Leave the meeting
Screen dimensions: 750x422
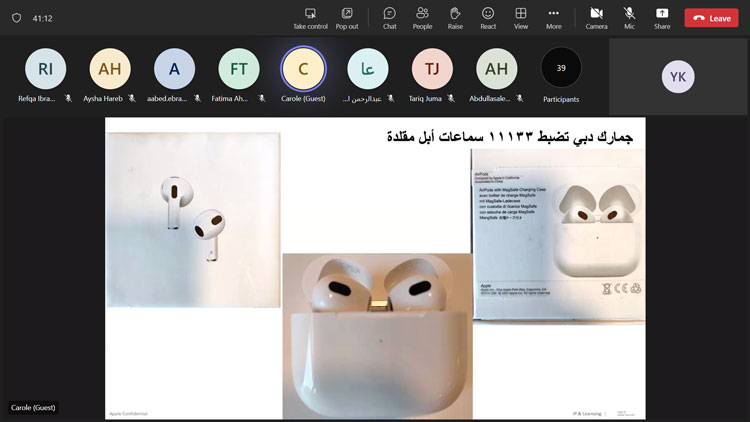[711, 18]
